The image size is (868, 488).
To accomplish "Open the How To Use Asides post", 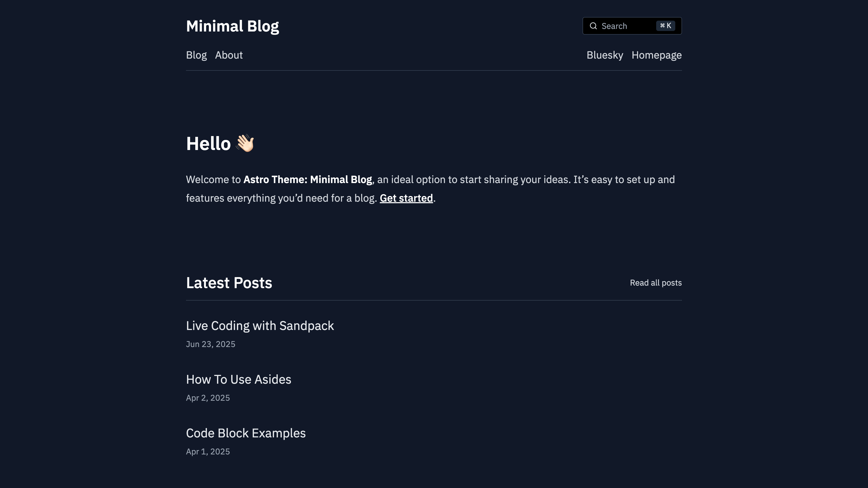I will pos(238,380).
